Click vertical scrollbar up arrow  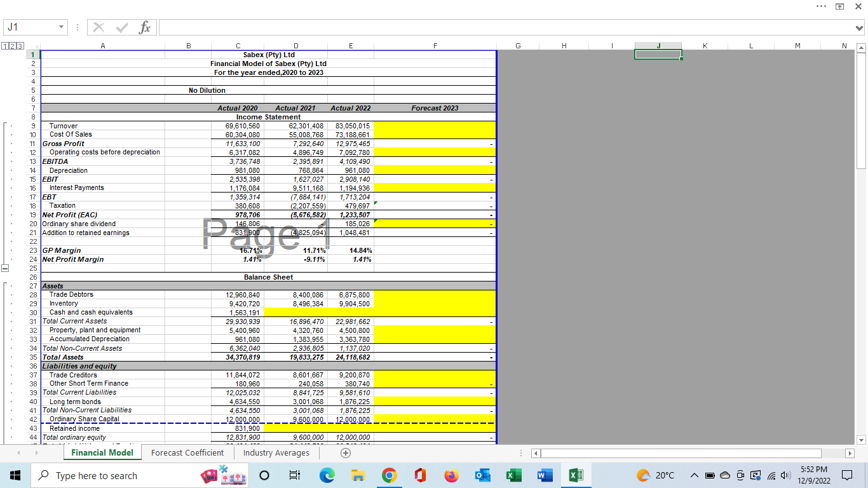point(862,48)
